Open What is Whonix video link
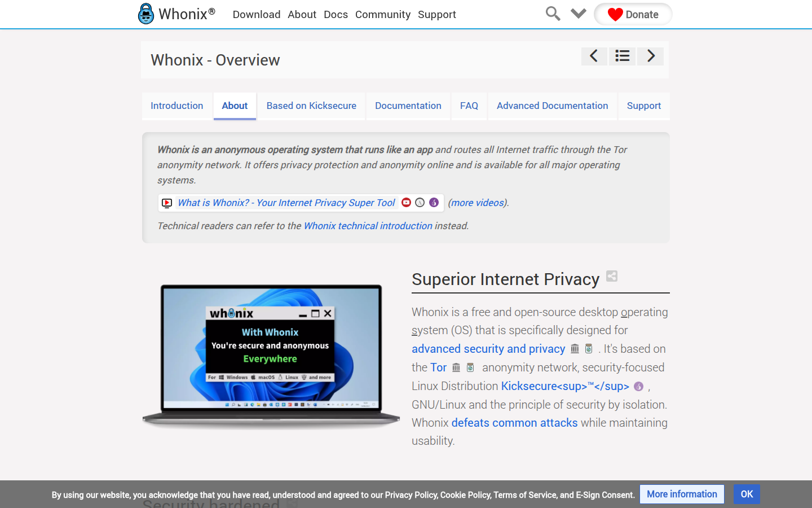The width and height of the screenshot is (812, 508). click(x=286, y=203)
